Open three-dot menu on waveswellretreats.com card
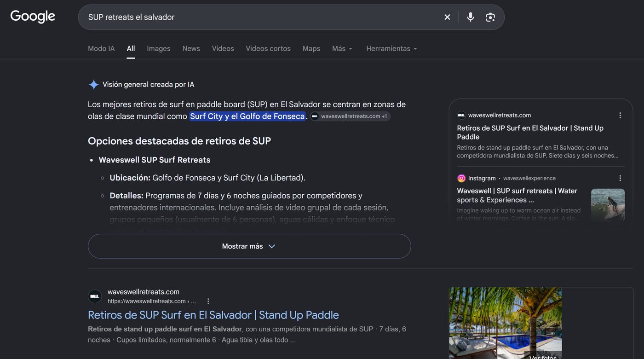The height and width of the screenshot is (359, 644). (x=620, y=116)
